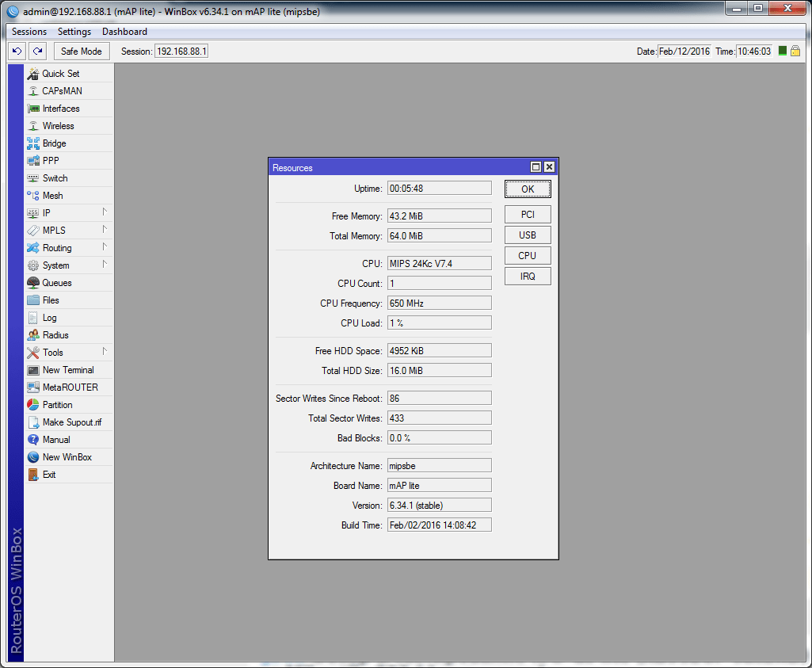Click the Uptime value field

tap(439, 189)
